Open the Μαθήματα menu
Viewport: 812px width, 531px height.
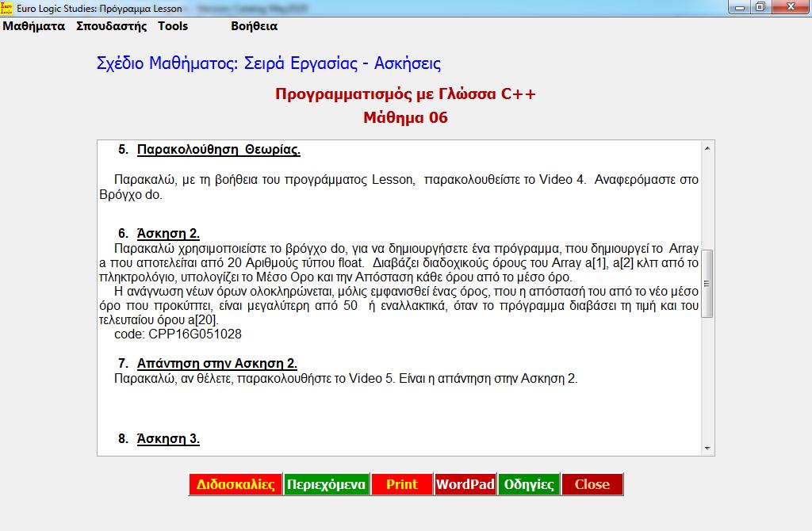coord(33,26)
